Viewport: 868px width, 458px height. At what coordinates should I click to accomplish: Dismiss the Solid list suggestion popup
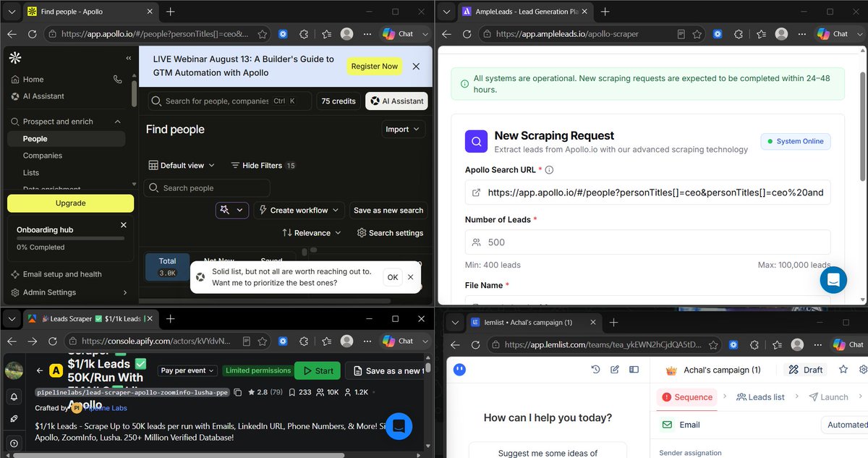pos(411,277)
